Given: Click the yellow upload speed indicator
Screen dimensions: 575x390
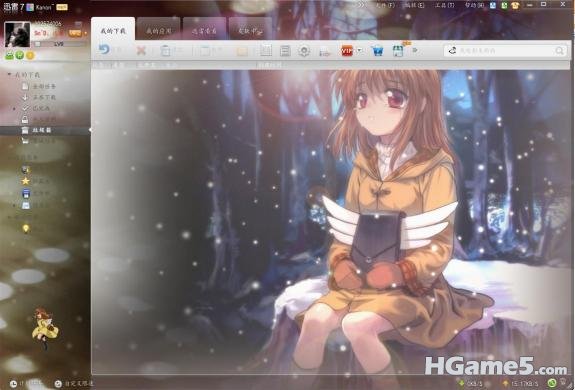Looking at the screenshot, I should pyautogui.click(x=520, y=383).
